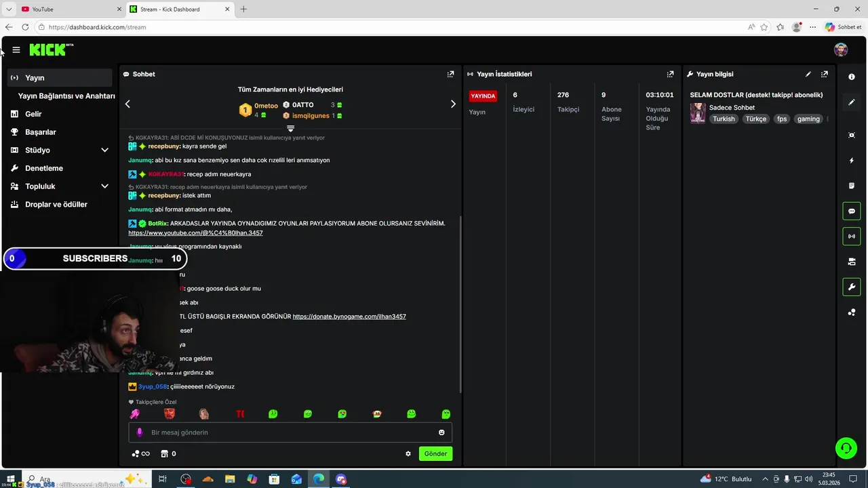The height and width of the screenshot is (488, 868).
Task: Open the BotRix YouTube channel link
Action: pyautogui.click(x=195, y=232)
